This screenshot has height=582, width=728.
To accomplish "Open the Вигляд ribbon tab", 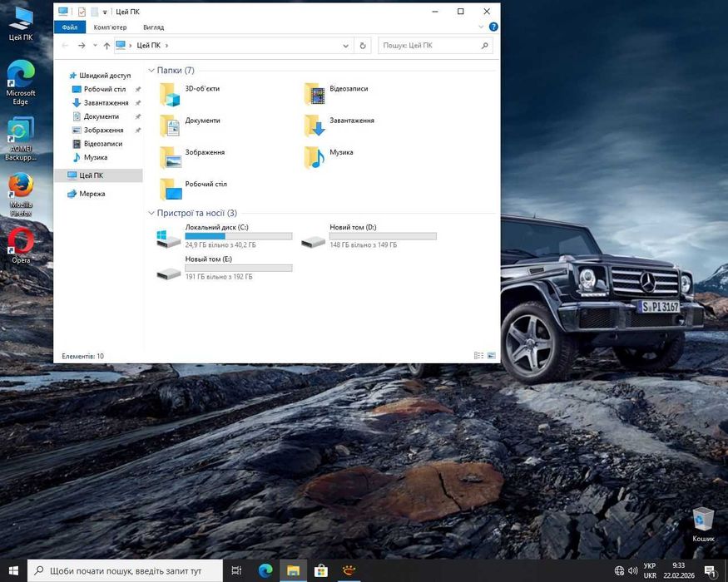I will (x=153, y=27).
